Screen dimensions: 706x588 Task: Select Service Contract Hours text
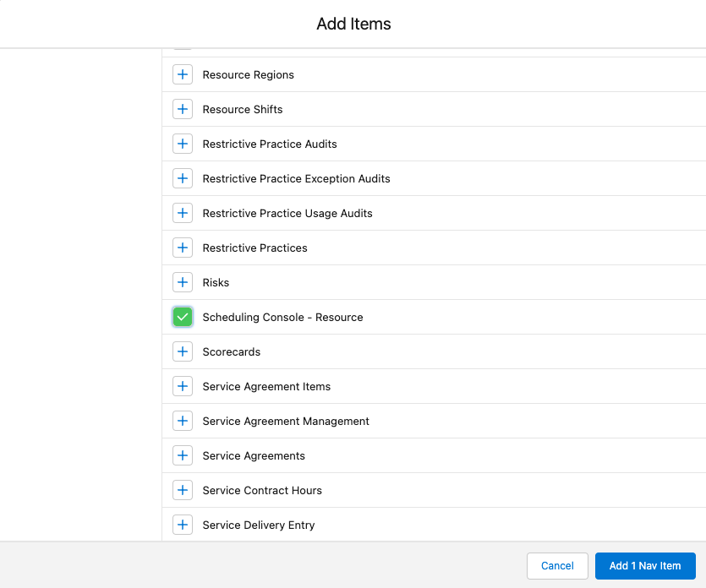coord(262,490)
